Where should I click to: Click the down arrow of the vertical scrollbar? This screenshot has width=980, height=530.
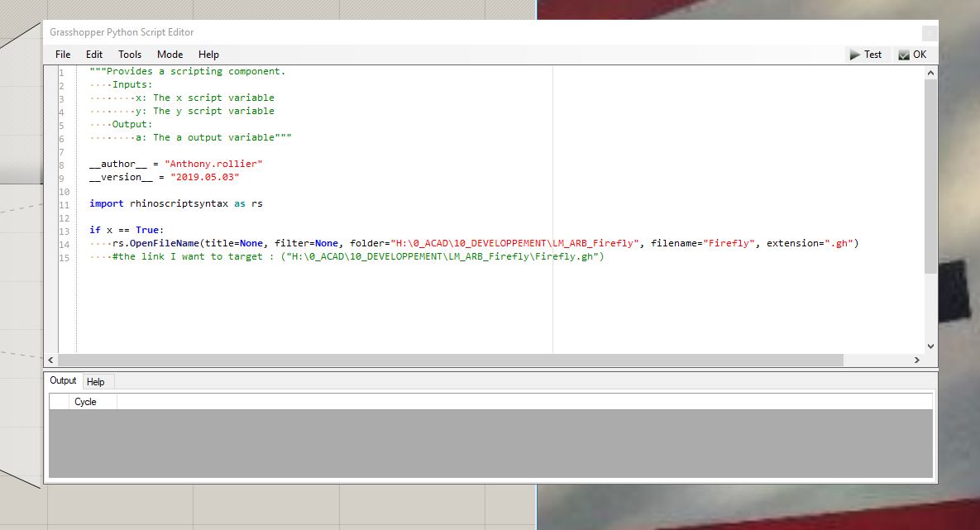[930, 346]
